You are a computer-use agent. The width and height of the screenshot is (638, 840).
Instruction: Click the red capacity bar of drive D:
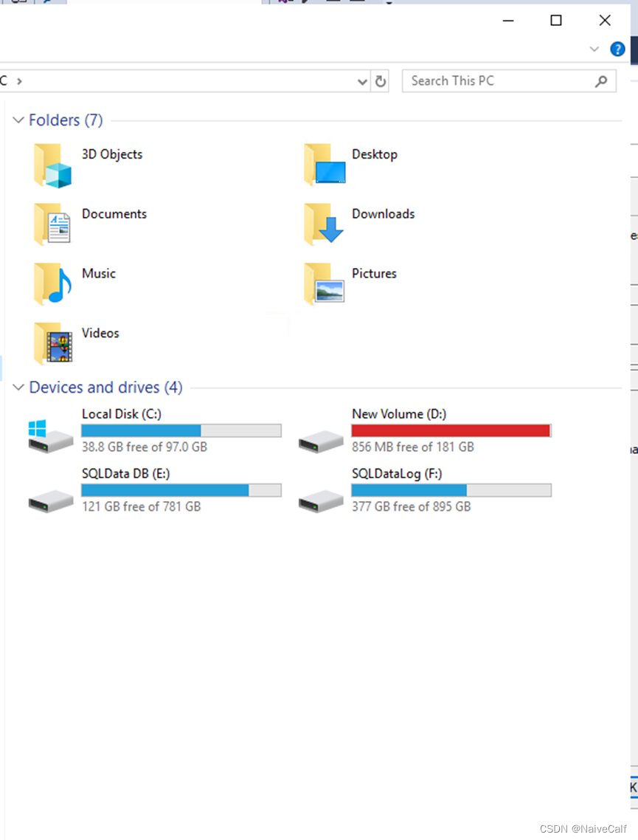pos(451,430)
